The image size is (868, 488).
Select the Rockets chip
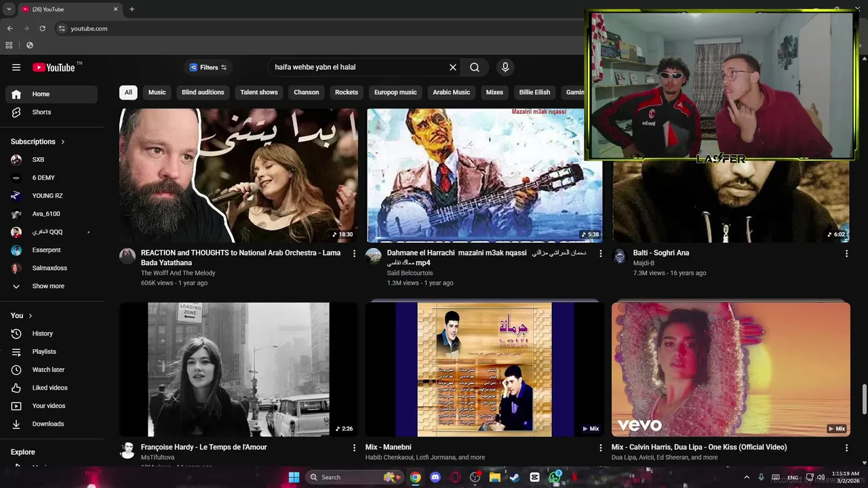[347, 92]
